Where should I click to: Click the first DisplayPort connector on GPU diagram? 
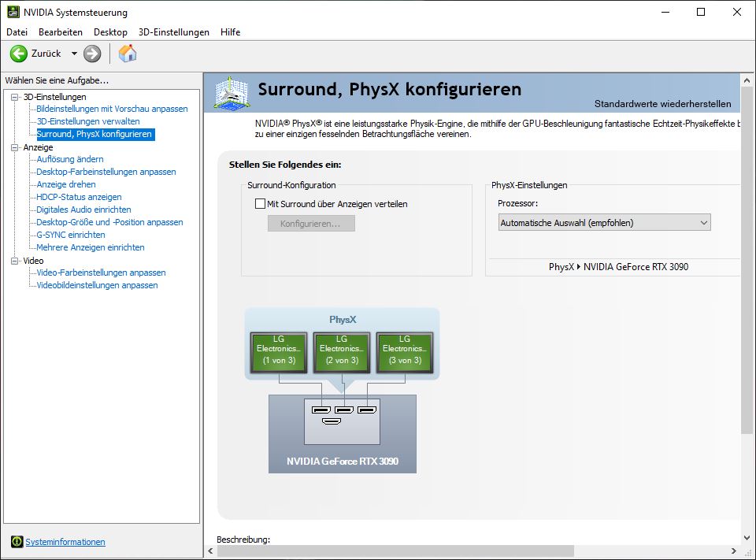(321, 410)
